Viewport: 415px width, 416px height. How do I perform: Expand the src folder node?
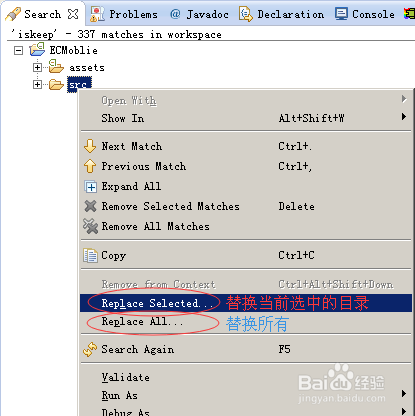point(37,85)
